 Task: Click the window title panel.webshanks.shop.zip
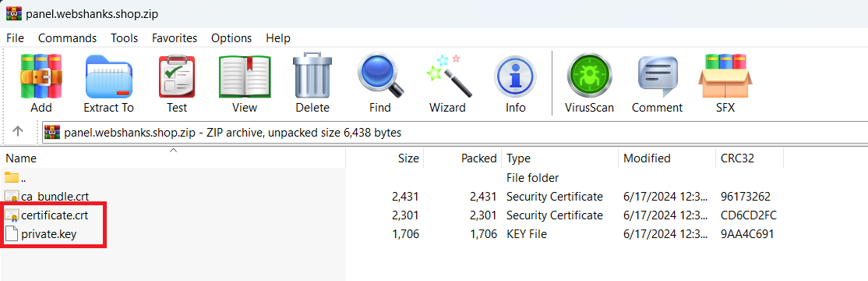click(x=92, y=14)
